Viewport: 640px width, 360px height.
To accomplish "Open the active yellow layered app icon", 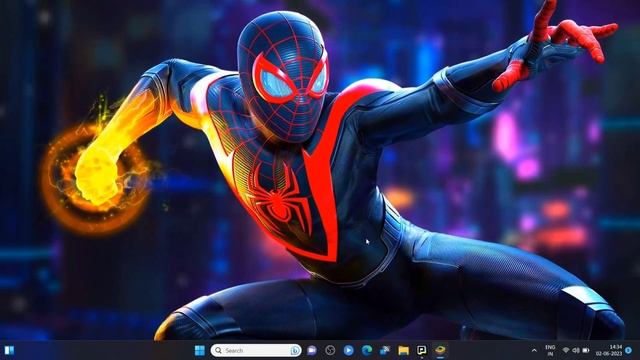I will point(440,350).
